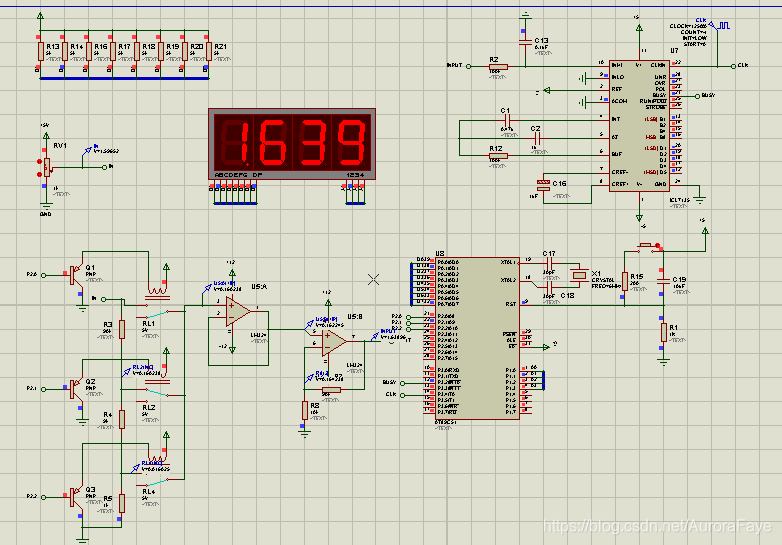Image resolution: width=782 pixels, height=545 pixels.
Task: Select op-amp U5:B triangle symbol
Action: 334,341
